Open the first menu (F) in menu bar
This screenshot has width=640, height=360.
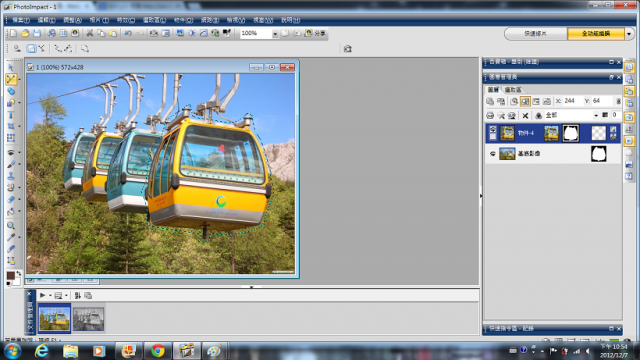21,20
